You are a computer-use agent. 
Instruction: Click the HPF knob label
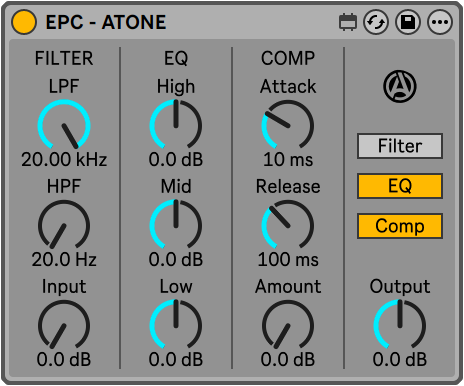point(64,186)
